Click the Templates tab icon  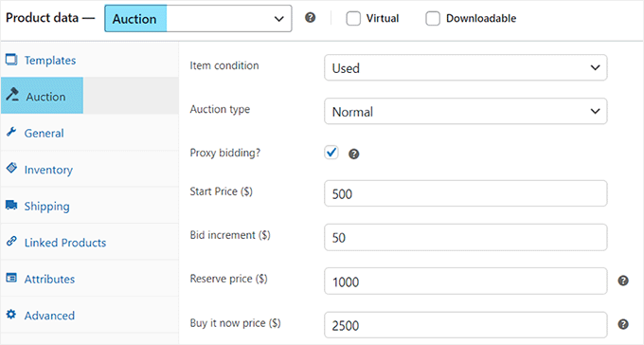pos(11,60)
